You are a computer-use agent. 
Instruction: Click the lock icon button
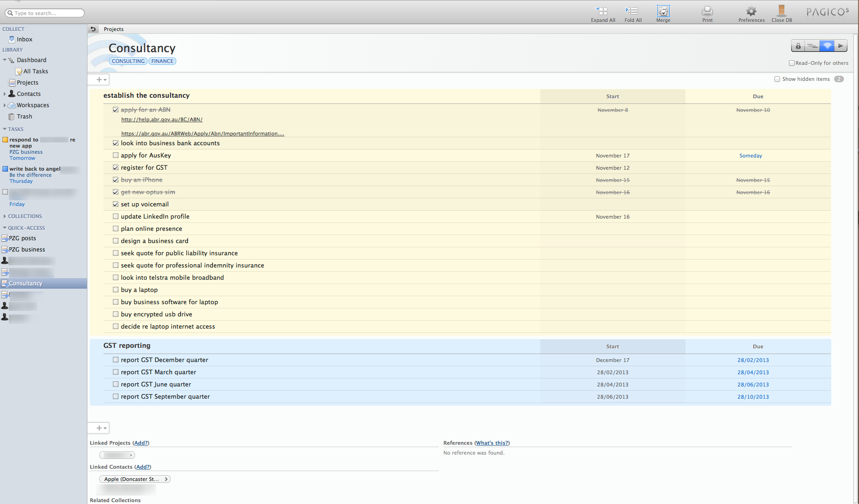798,46
